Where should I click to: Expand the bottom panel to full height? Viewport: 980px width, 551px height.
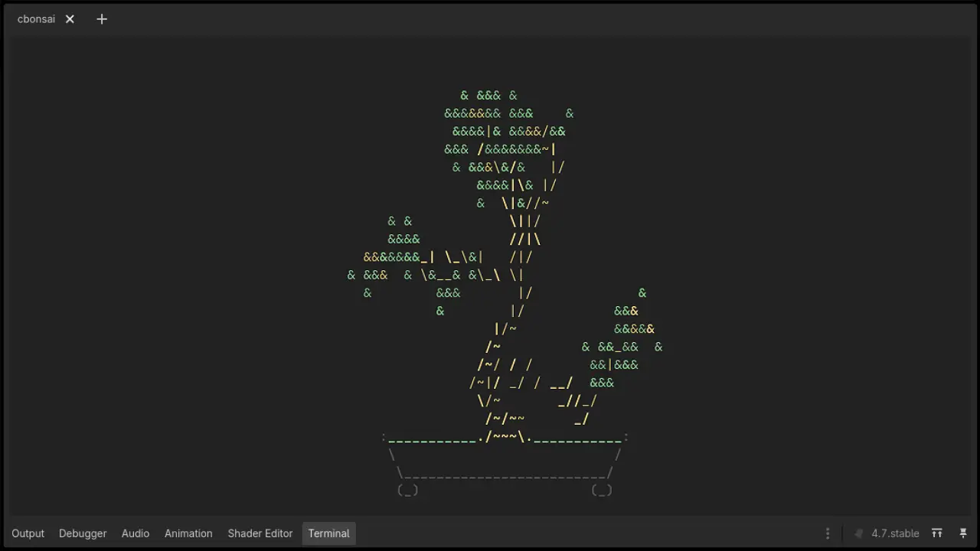tap(937, 533)
